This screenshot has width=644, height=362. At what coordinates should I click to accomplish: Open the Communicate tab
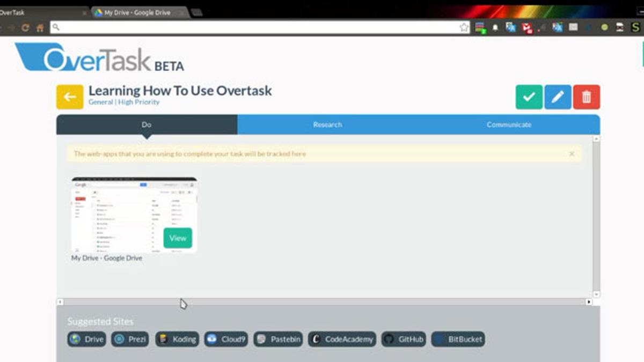point(509,124)
